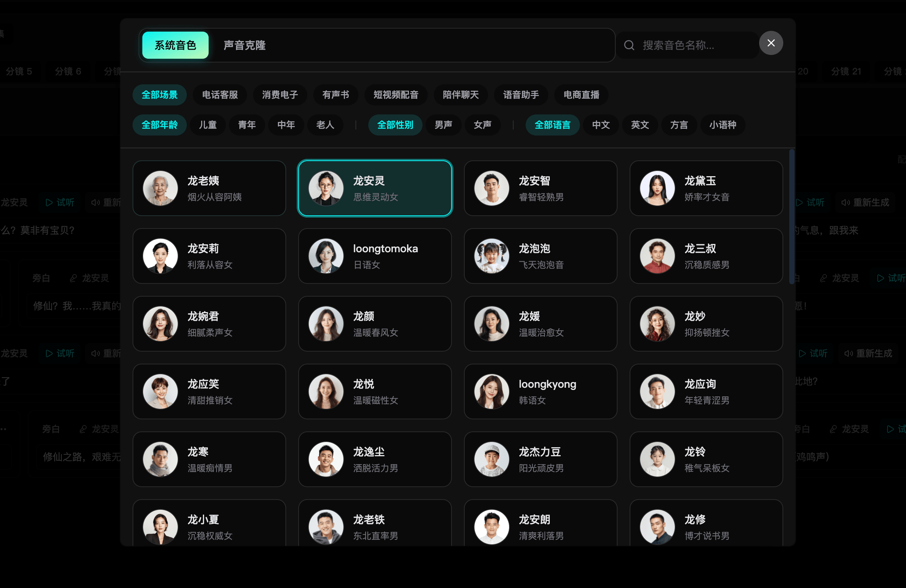Viewport: 906px width, 588px height.
Task: Filter by 消费电子 scene
Action: pos(280,95)
